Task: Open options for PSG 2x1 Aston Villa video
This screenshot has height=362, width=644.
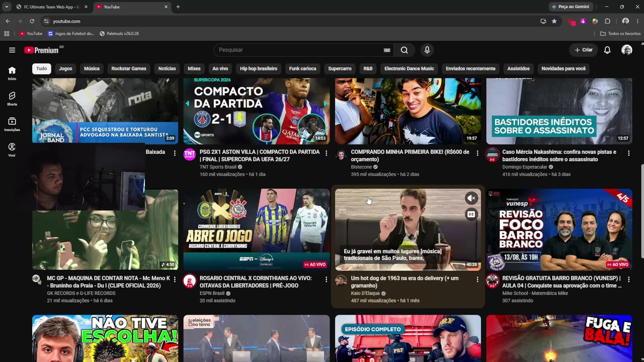Action: click(x=326, y=152)
